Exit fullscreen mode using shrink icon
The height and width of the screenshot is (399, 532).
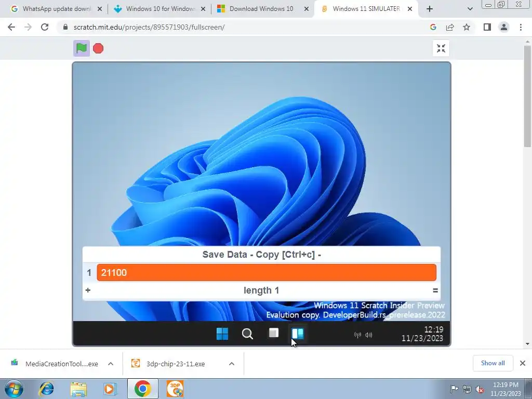click(x=441, y=48)
